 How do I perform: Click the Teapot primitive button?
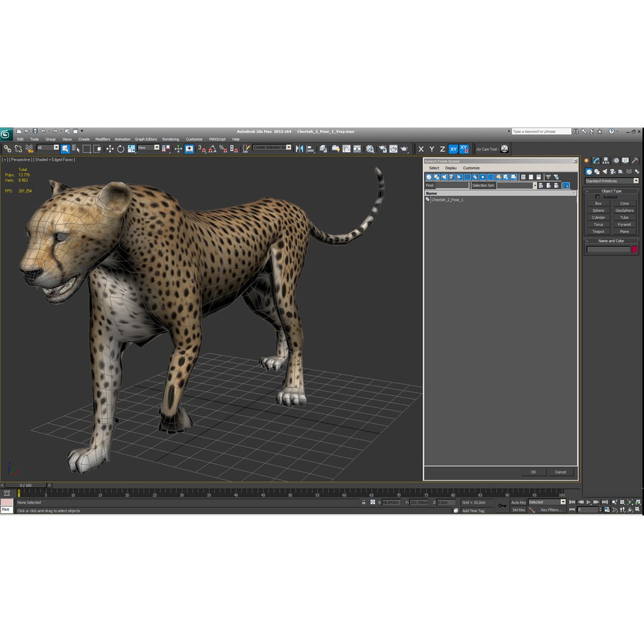tap(599, 231)
